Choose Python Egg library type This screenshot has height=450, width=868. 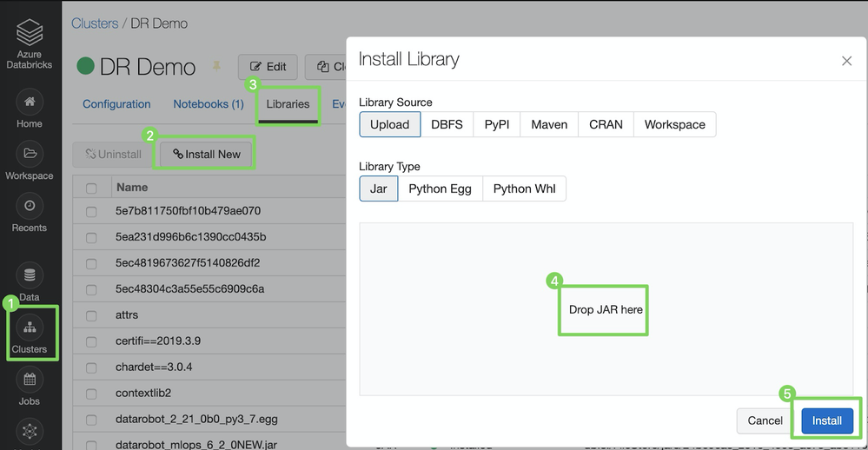point(441,189)
